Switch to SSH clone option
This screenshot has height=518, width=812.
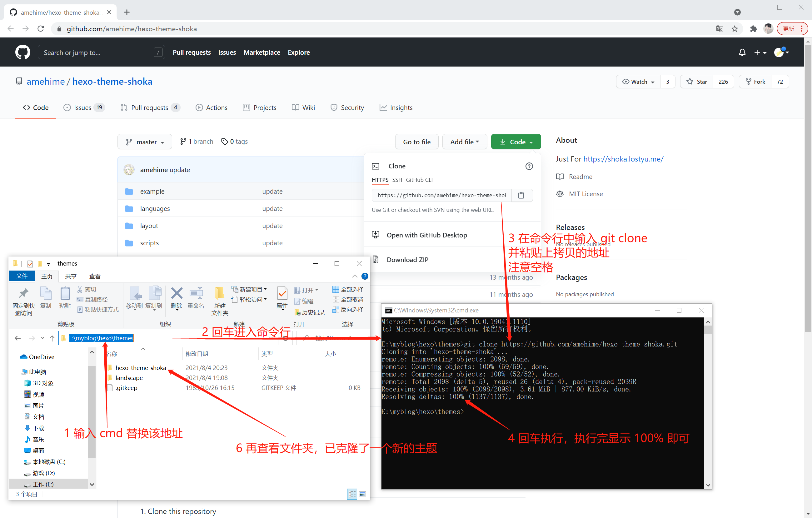pyautogui.click(x=397, y=180)
